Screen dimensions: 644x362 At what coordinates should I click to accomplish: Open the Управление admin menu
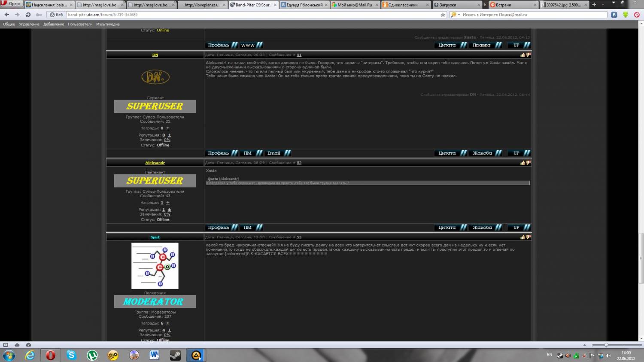coord(29,24)
